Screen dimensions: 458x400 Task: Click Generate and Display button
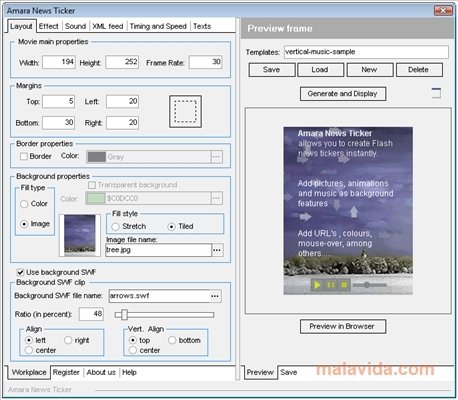point(343,94)
